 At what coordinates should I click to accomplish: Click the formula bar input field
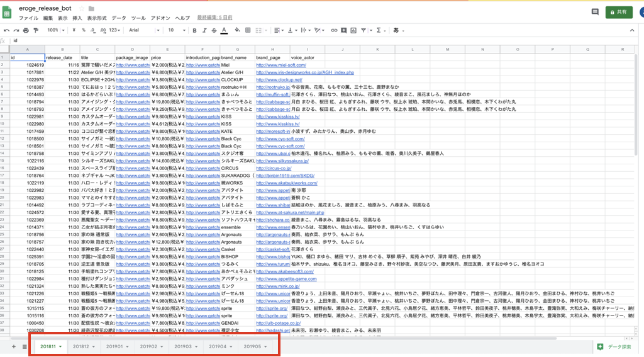(314, 41)
